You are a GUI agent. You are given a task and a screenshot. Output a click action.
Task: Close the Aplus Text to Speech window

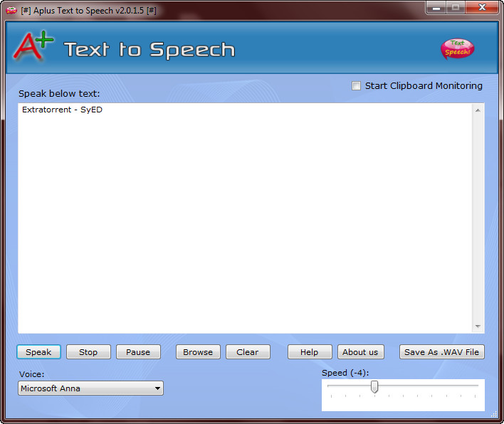(x=482, y=7)
